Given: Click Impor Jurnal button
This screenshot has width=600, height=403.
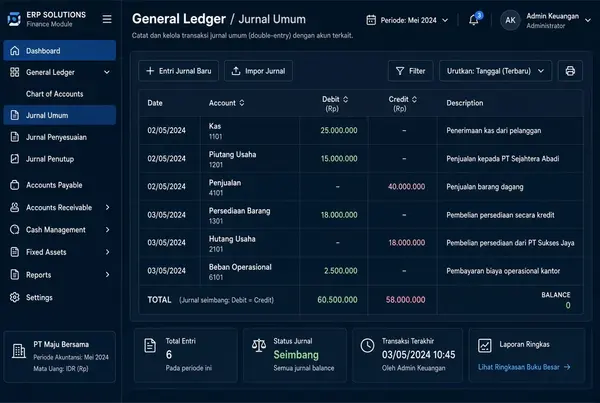Looking at the screenshot, I should tap(258, 71).
